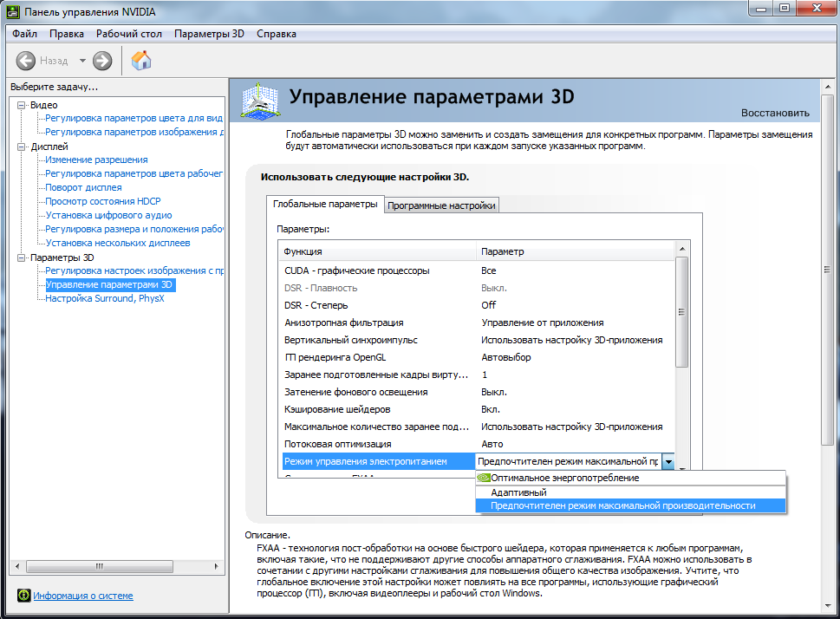Open Изменение разрешения task
The height and width of the screenshot is (619, 840).
96,160
